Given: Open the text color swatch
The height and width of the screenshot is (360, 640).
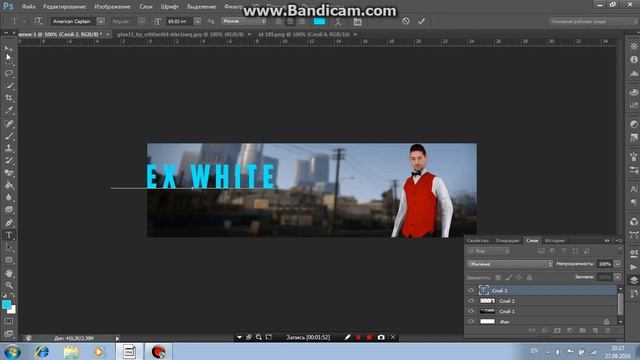Looking at the screenshot, I should 319,21.
